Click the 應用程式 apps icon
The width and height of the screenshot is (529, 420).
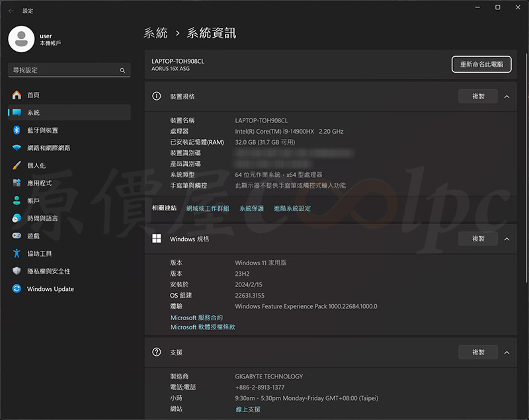point(17,183)
